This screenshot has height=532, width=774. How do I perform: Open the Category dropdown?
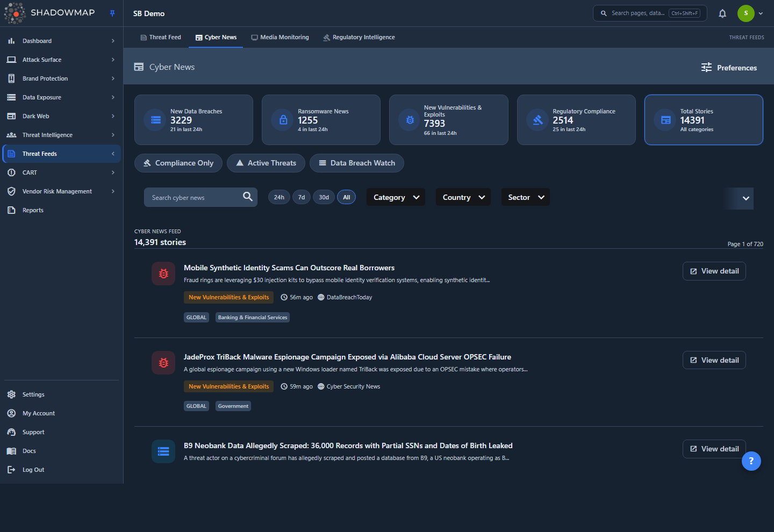(x=396, y=197)
